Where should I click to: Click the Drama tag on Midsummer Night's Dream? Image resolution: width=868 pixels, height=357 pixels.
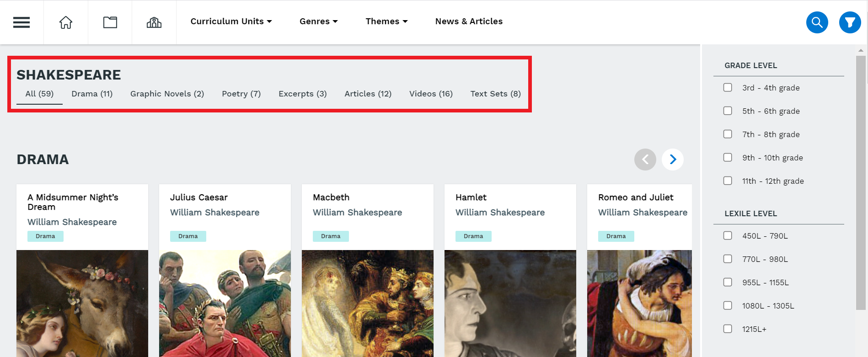pos(45,236)
